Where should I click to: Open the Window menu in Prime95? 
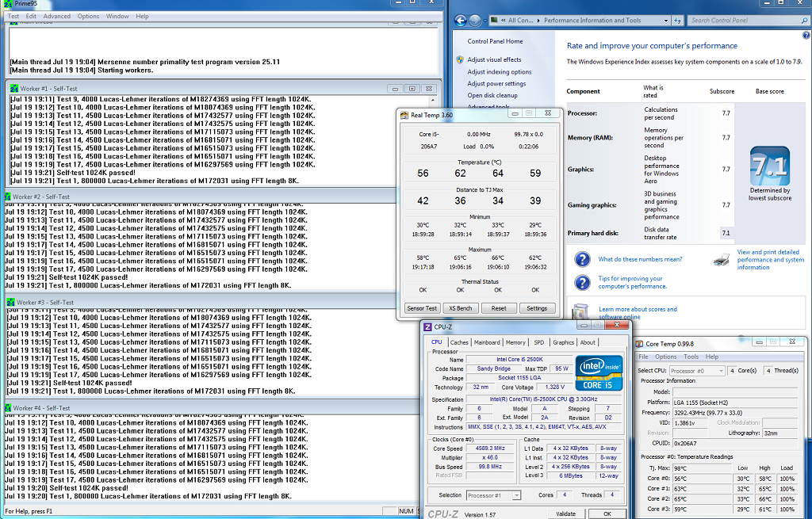point(117,16)
